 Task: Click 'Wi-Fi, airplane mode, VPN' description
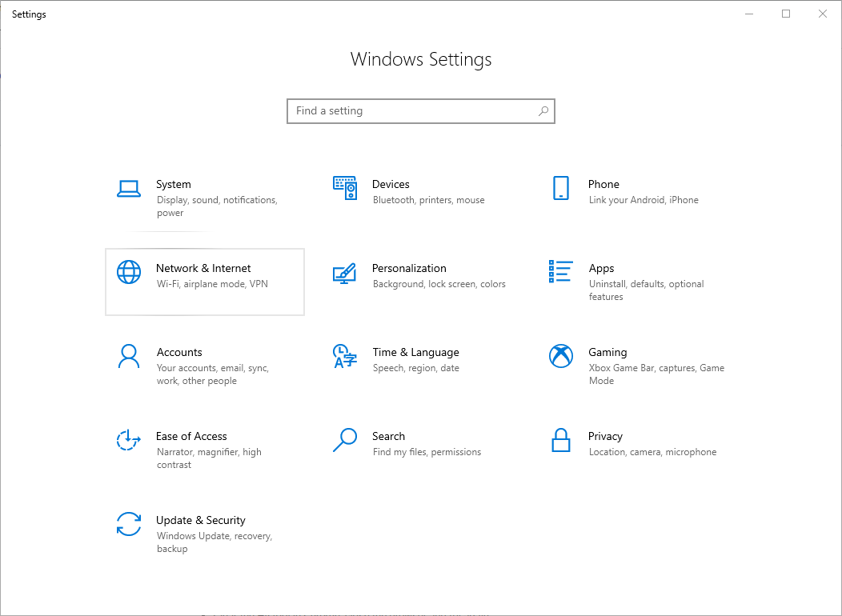[x=212, y=284]
